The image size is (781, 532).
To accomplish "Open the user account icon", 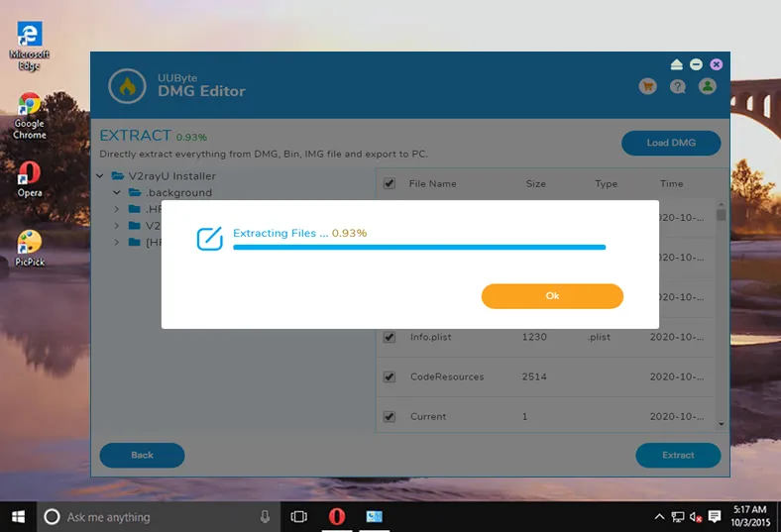I will [708, 86].
